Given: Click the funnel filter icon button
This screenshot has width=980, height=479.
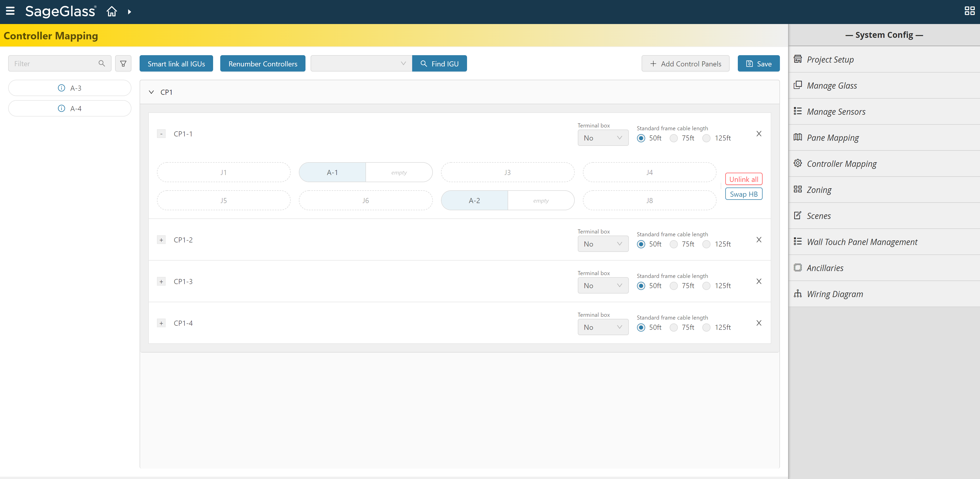Looking at the screenshot, I should pyautogui.click(x=123, y=63).
